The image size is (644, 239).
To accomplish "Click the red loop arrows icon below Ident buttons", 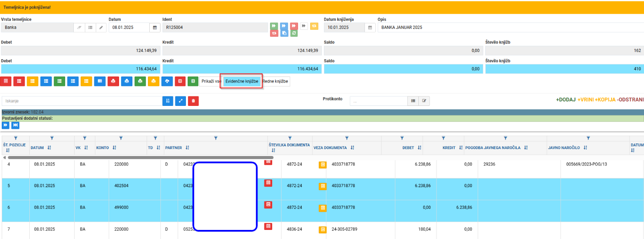I will click(x=274, y=33).
